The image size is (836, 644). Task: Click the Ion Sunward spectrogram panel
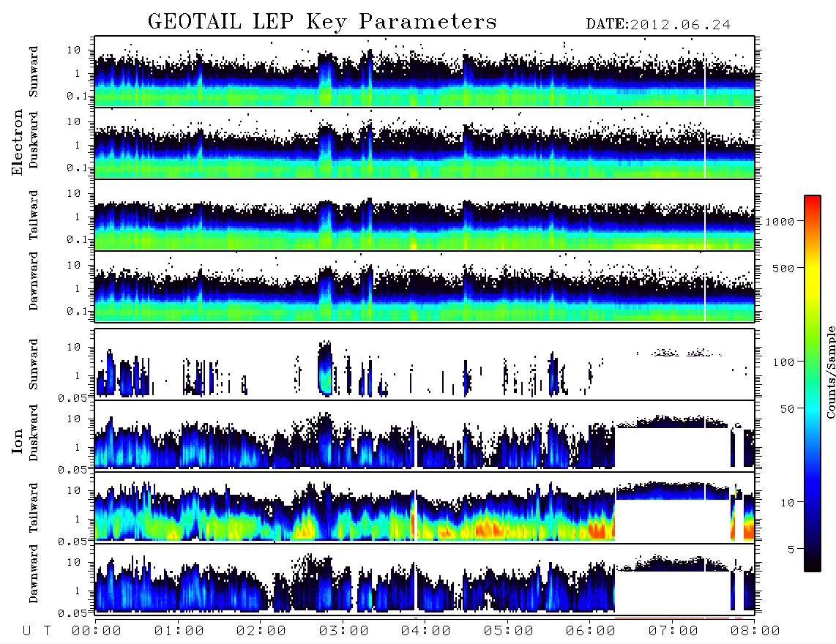click(x=425, y=364)
